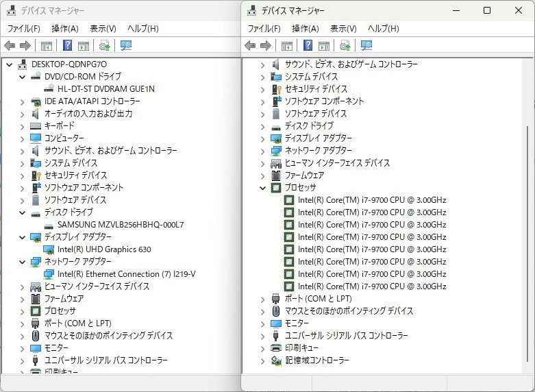This screenshot has height=392, width=535.
Task: Open 操作(A) menu in right window
Action: click(x=305, y=28)
